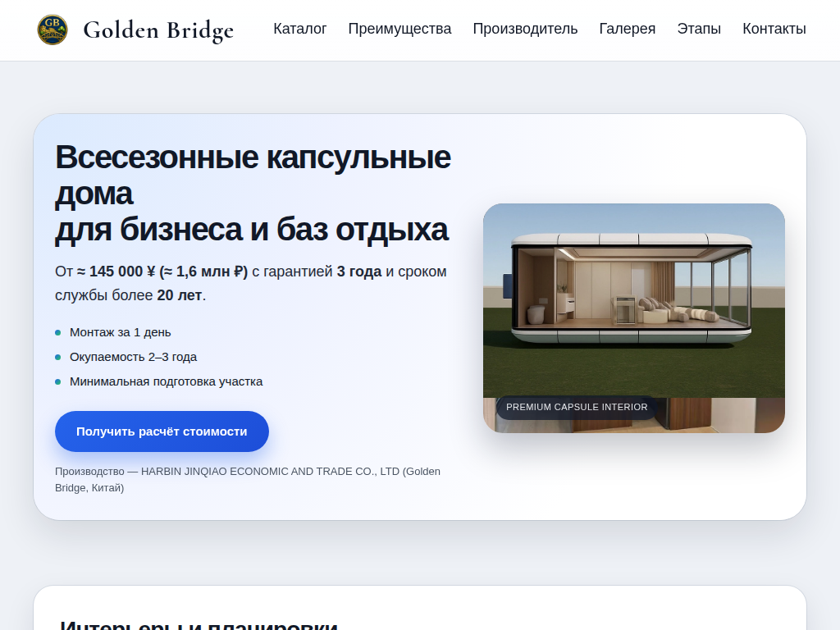Image resolution: width=840 pixels, height=630 pixels.
Task: Click the Golden Bridge brand name text
Action: (157, 30)
